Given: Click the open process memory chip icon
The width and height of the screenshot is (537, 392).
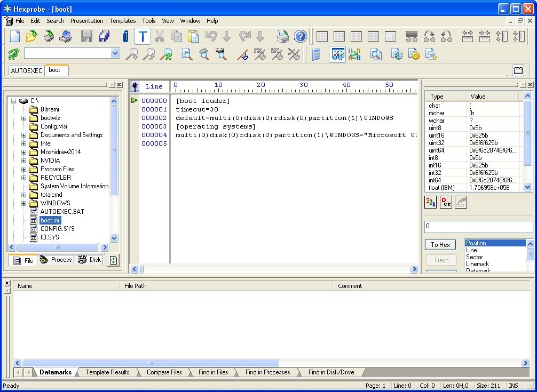Looking at the screenshot, I should [x=49, y=36].
